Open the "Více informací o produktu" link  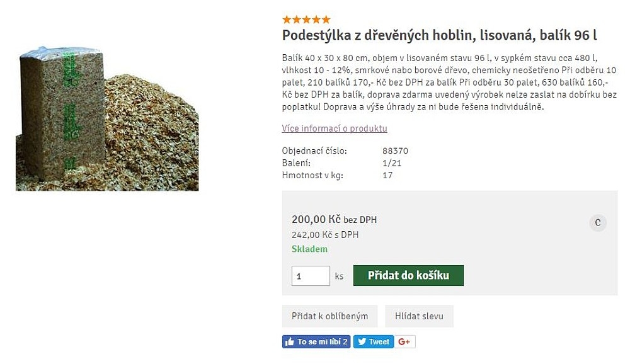[335, 128]
